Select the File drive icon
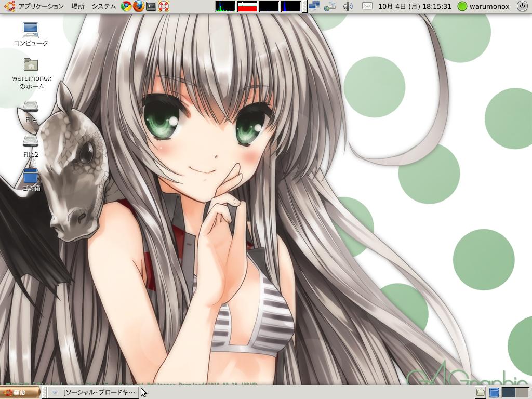The height and width of the screenshot is (399, 532). [31, 112]
